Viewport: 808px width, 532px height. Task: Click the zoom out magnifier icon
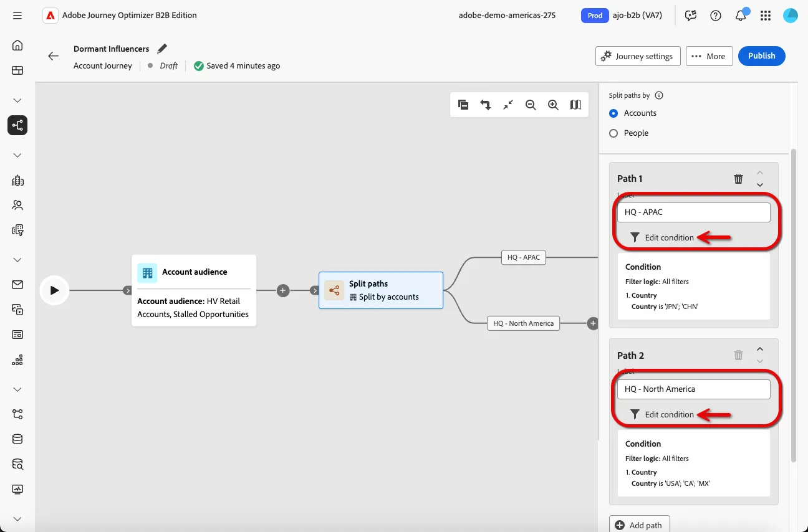pyautogui.click(x=531, y=105)
